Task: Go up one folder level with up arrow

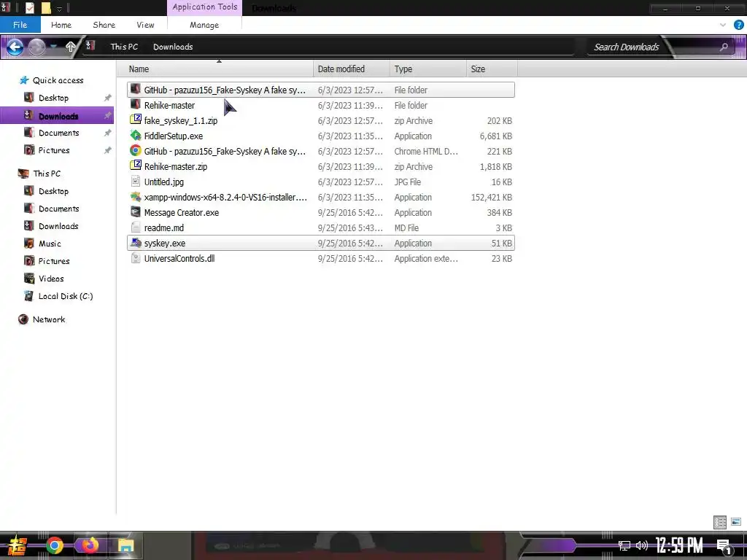Action: pos(71,47)
